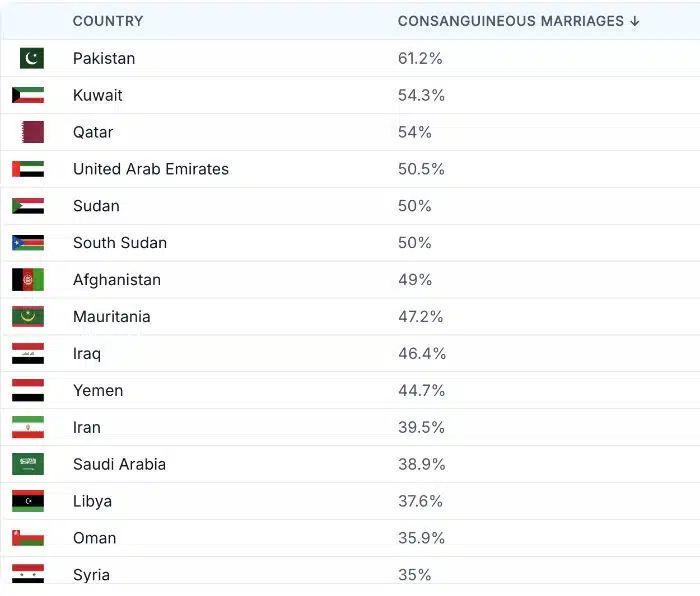Screen dimensions: 700x596
Task: Click the Qatar flag icon
Action: (x=33, y=132)
